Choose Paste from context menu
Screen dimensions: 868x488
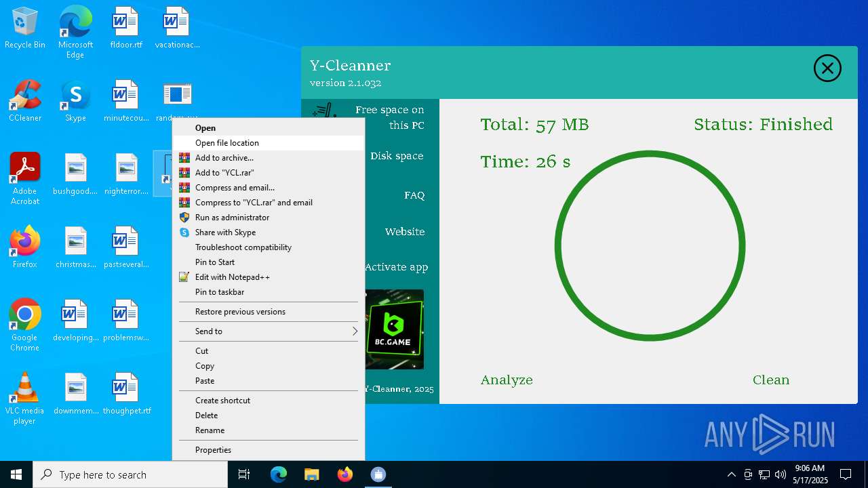coord(269,381)
